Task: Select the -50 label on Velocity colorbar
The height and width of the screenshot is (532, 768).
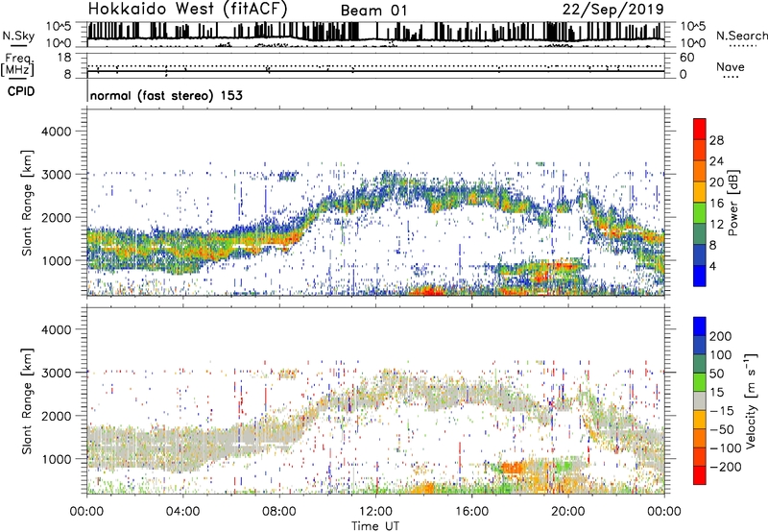Action: pyautogui.click(x=721, y=429)
